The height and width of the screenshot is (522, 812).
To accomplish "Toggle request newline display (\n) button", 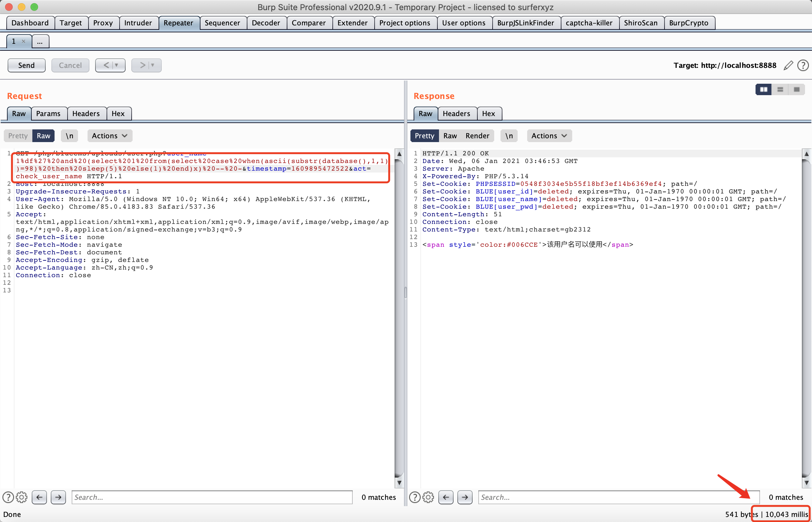I will [69, 136].
